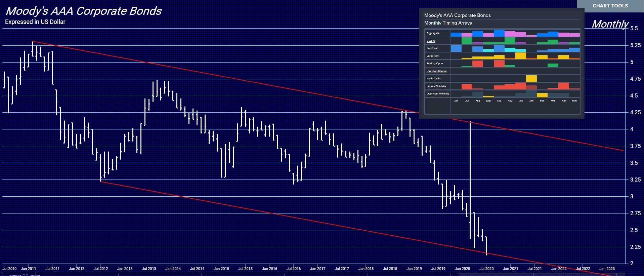Select the Panic Cycle row label
This screenshot has width=644, height=276.
point(433,79)
